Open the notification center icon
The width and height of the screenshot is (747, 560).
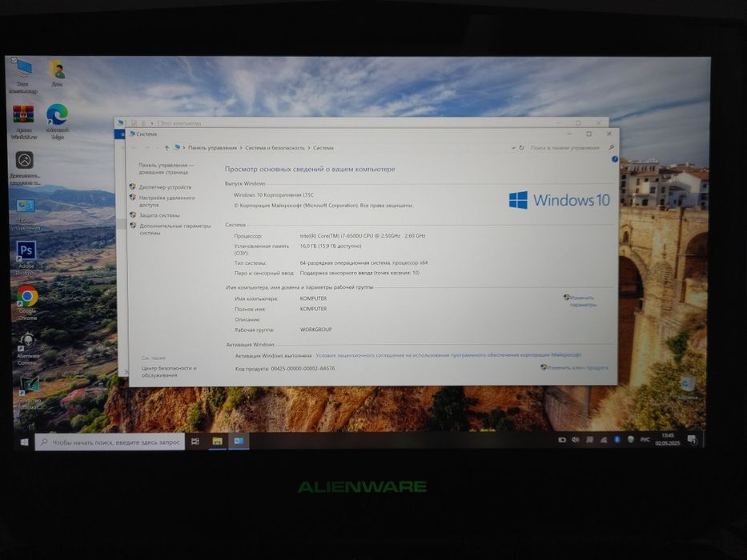point(692,439)
